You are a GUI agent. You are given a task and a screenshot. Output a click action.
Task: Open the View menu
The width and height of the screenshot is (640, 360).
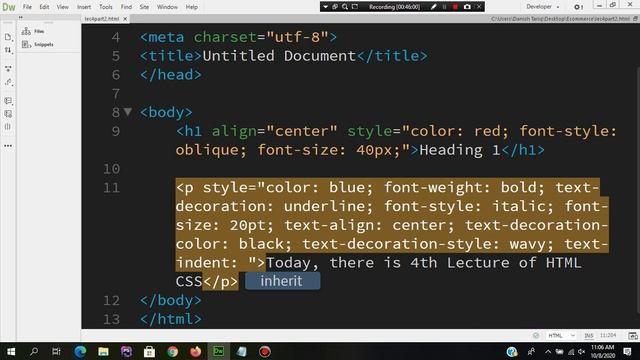pos(62,7)
